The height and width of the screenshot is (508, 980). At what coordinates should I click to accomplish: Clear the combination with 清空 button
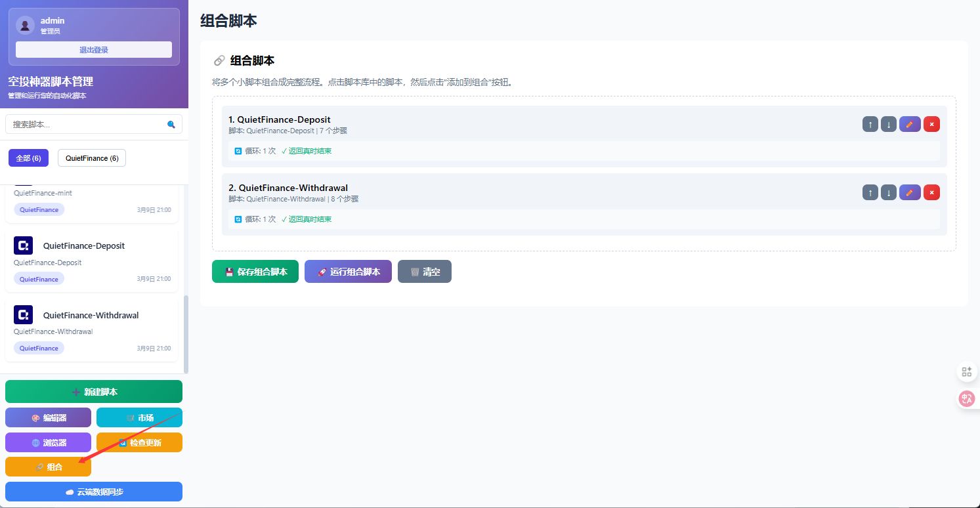pyautogui.click(x=424, y=272)
